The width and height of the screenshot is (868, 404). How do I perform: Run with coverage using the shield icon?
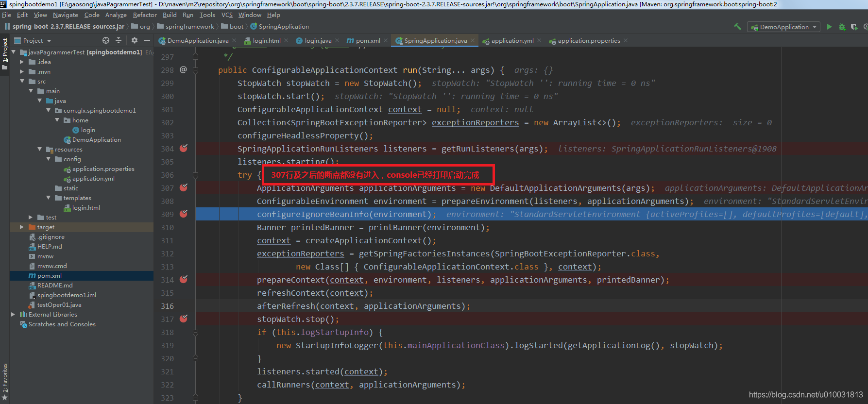(x=854, y=27)
